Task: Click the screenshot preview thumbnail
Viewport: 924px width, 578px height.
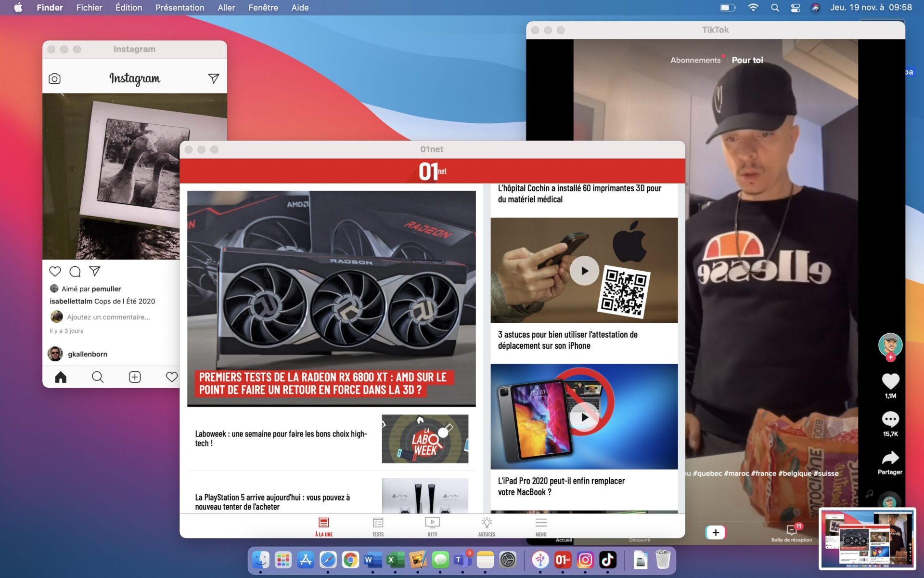Action: (x=867, y=538)
